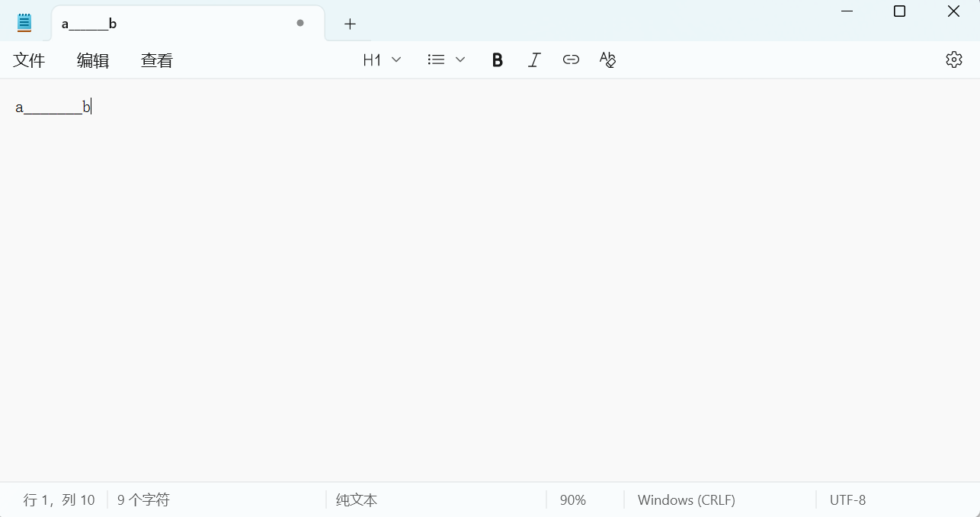Open the zoom level control showing 90%
The height and width of the screenshot is (517, 980).
(x=573, y=499)
